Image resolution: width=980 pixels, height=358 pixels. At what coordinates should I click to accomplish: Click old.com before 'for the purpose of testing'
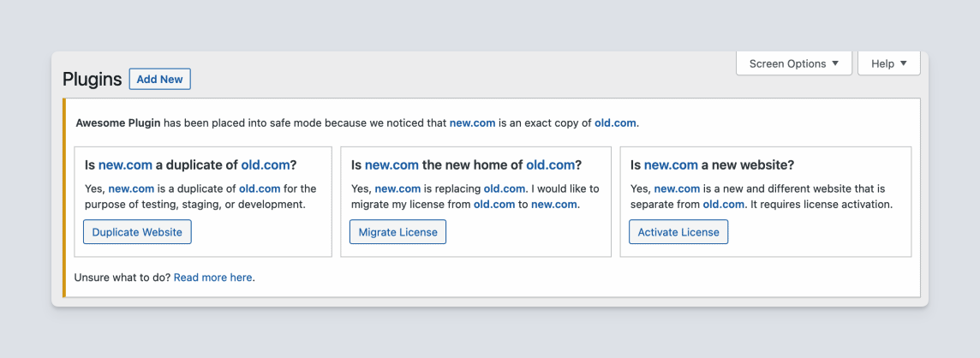pyautogui.click(x=260, y=188)
